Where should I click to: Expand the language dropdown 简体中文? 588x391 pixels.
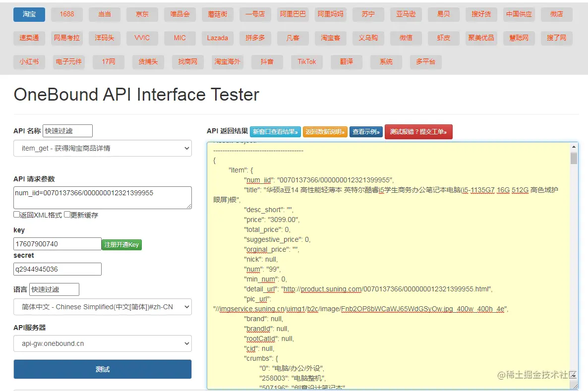103,307
